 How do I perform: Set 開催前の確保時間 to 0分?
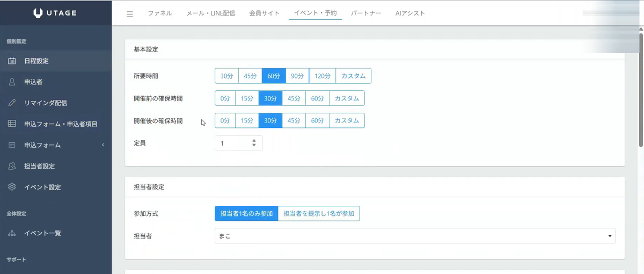[225, 98]
